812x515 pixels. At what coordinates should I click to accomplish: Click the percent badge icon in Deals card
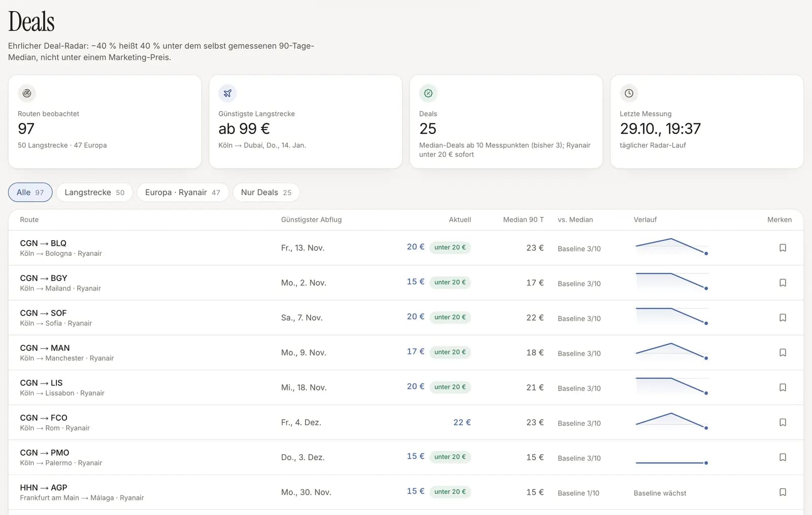pyautogui.click(x=428, y=93)
